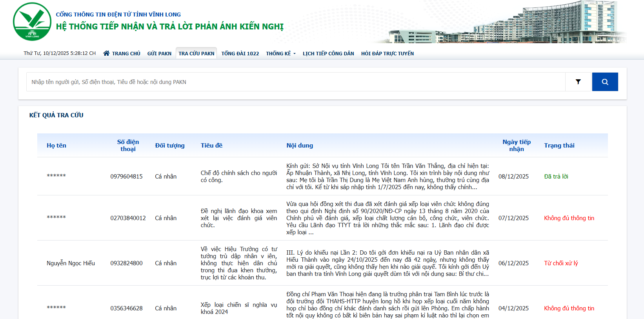Click the home icon beside Trang chủ
644x319 pixels.
(106, 53)
